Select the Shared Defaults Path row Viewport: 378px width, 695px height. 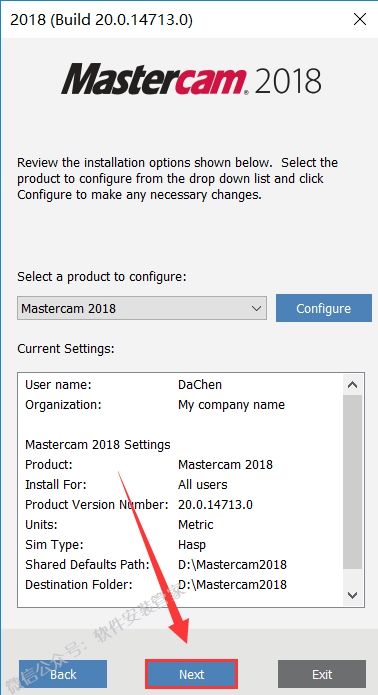click(181, 565)
